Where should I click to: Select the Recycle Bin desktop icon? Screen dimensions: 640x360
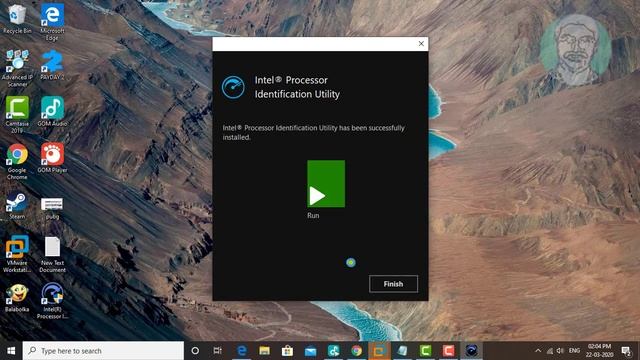click(17, 18)
